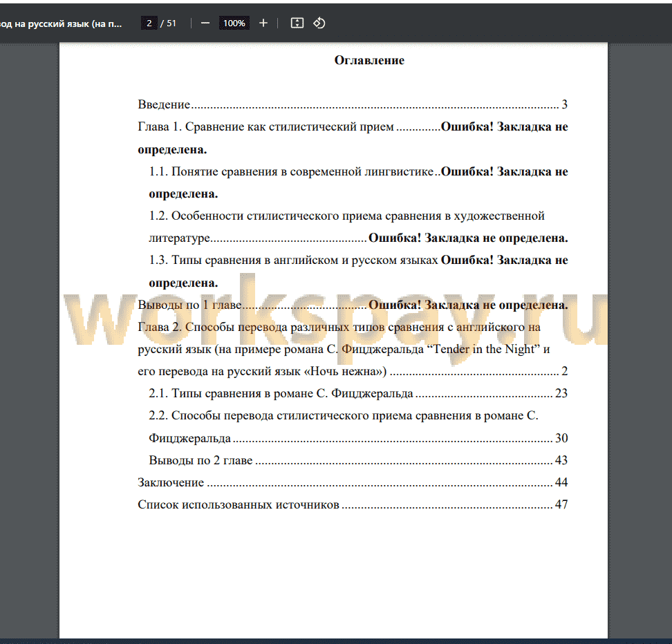Image resolution: width=672 pixels, height=644 pixels.
Task: Click page number 44 next to Заключение
Action: (561, 482)
